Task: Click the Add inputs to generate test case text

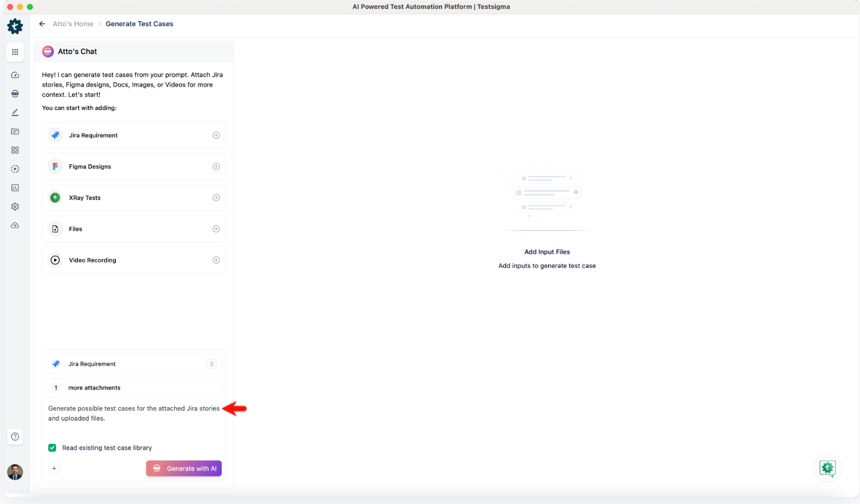Action: tap(547, 266)
